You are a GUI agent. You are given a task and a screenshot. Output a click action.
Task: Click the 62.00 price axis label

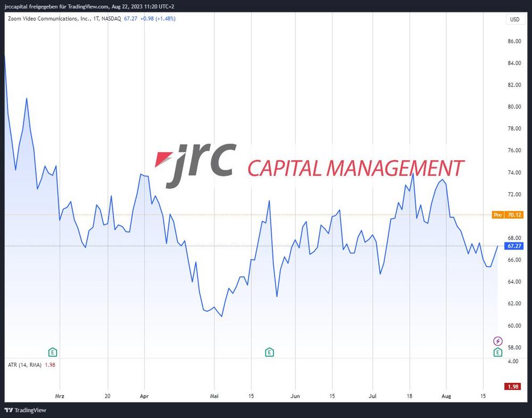tap(514, 303)
